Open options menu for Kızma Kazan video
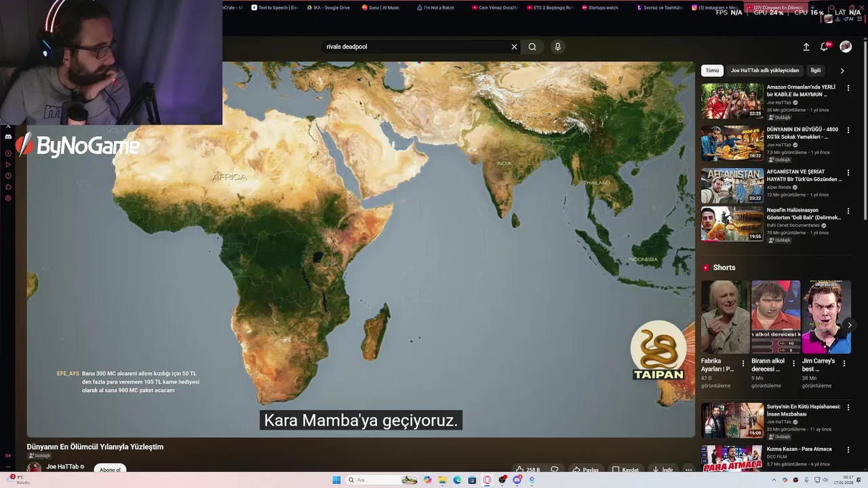This screenshot has width=868, height=488. 848,449
